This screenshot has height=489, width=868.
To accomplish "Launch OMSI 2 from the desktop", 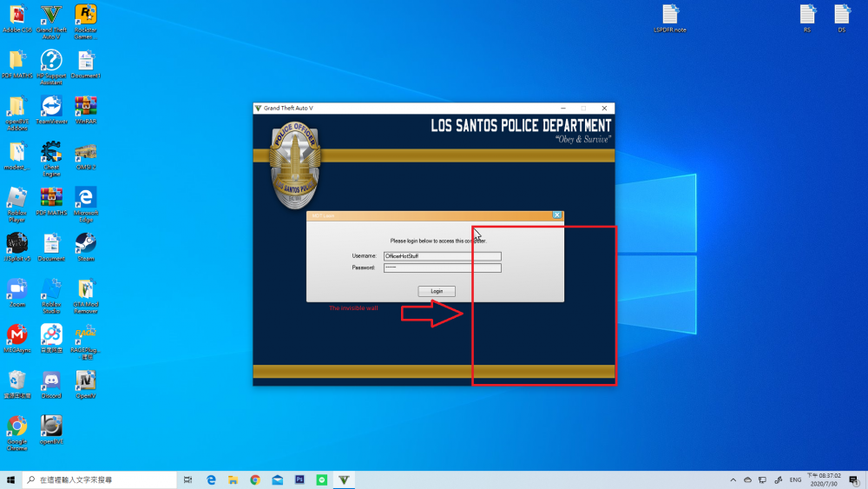I will pos(86,155).
